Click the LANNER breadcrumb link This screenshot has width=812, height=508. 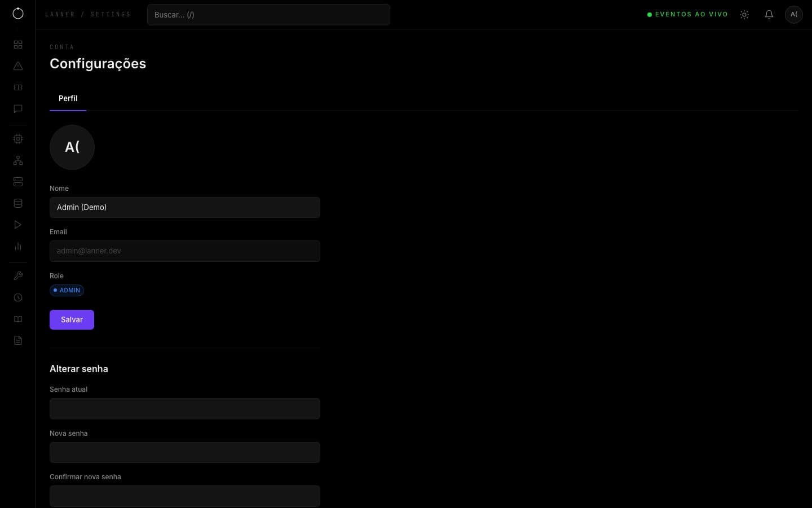pos(60,15)
